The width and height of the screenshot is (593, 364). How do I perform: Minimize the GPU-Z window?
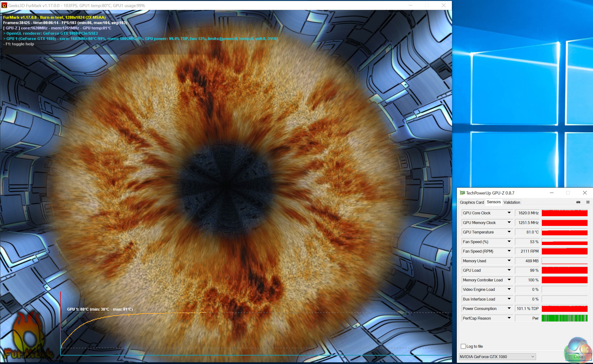(552, 193)
